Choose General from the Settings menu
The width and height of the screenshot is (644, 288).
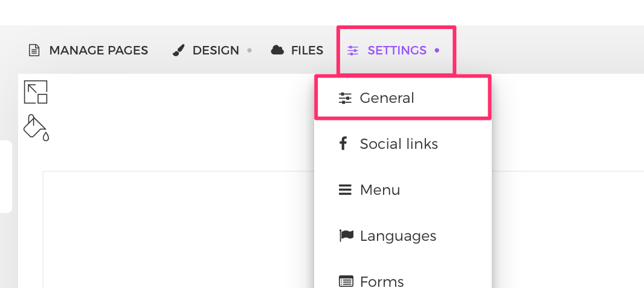coord(387,98)
